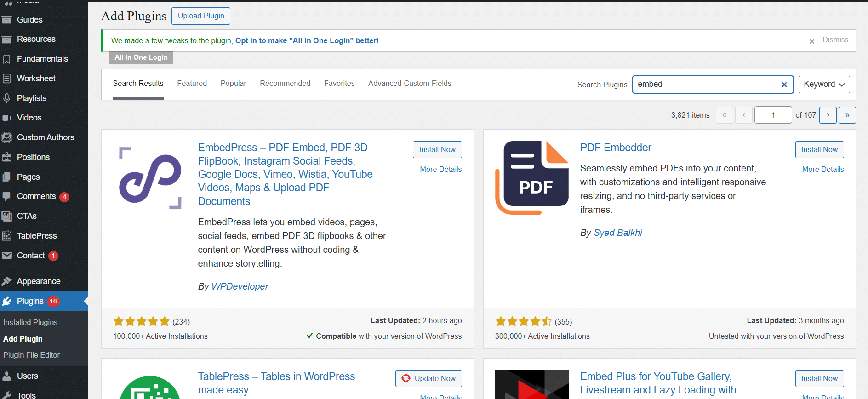Click the Users sidebar icon
Screen dimensions: 868x399
(7, 376)
